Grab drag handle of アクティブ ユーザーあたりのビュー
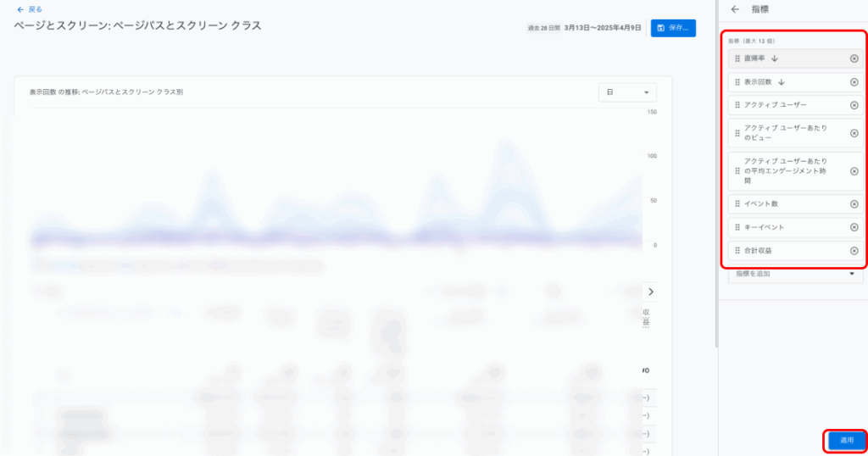This screenshot has width=868, height=456. pyautogui.click(x=737, y=133)
